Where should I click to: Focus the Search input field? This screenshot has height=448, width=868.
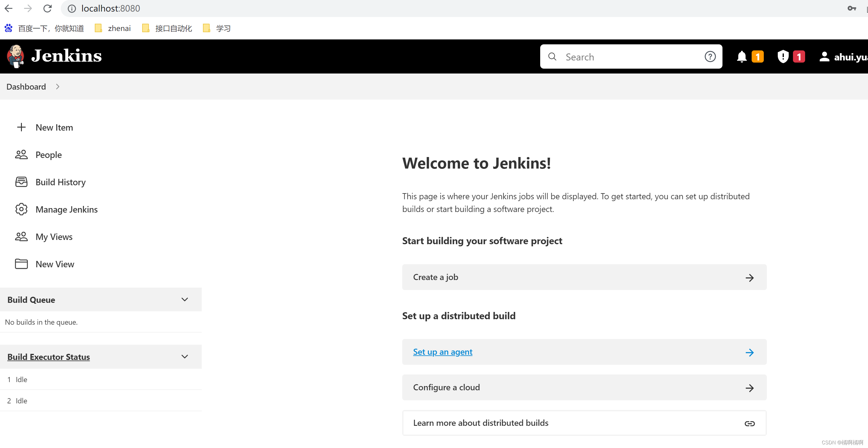click(631, 56)
